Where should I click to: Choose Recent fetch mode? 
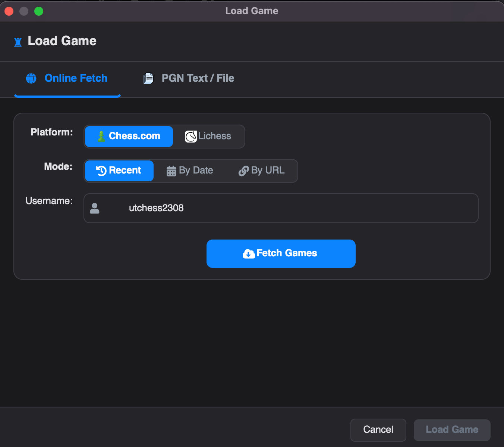coord(119,171)
